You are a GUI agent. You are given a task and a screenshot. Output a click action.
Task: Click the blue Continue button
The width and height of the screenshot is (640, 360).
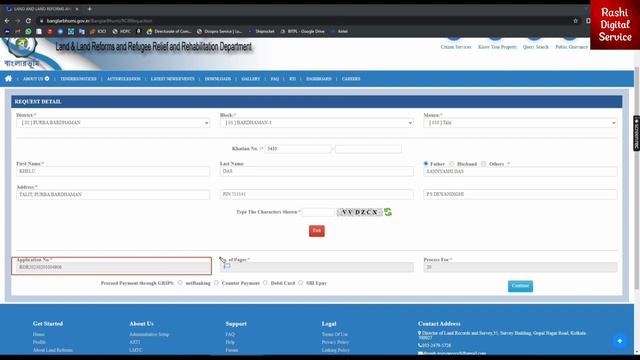pos(520,286)
